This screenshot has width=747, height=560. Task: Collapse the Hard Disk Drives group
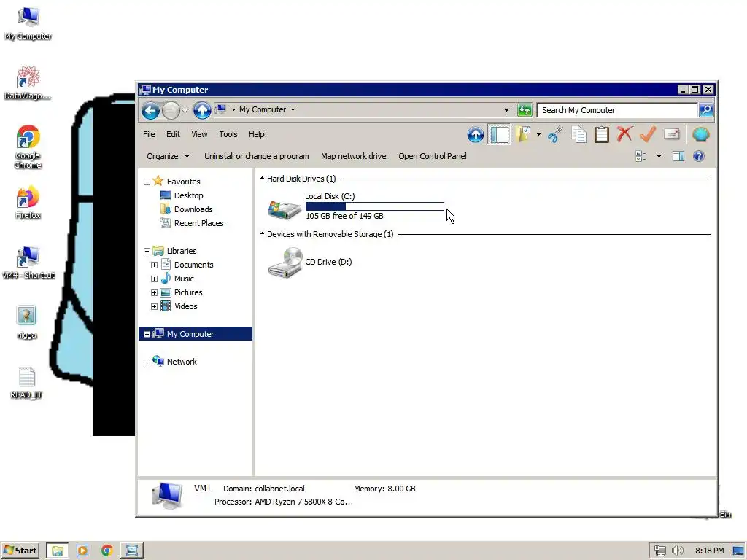(262, 179)
